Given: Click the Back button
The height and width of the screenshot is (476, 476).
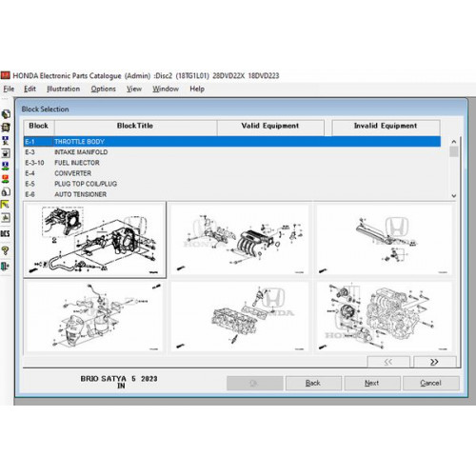Looking at the screenshot, I should coord(313,383).
